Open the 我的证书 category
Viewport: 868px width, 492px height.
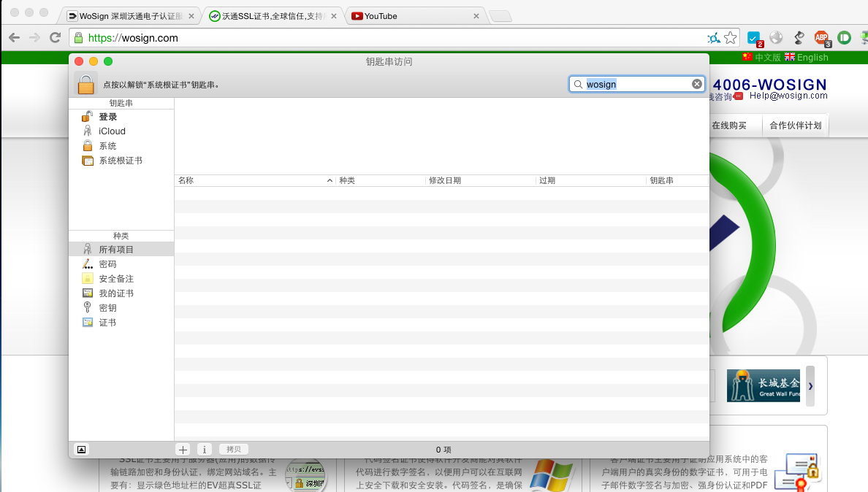[116, 293]
